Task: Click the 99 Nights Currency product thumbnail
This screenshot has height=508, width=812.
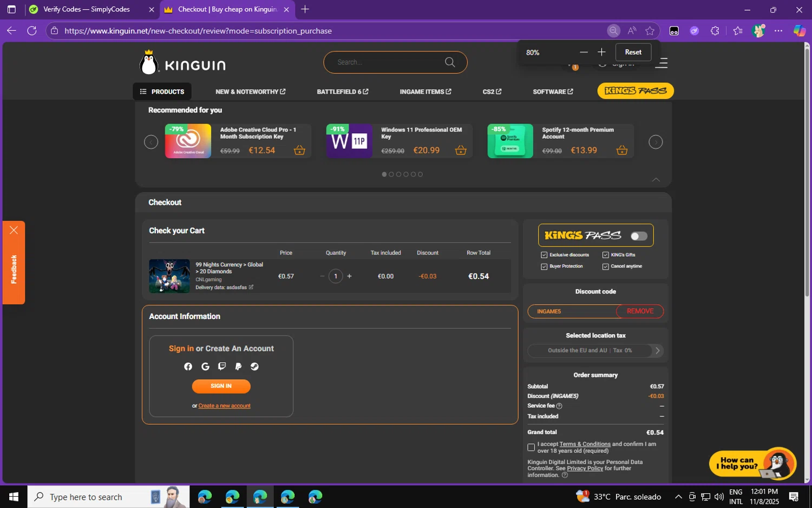Action: 169,276
